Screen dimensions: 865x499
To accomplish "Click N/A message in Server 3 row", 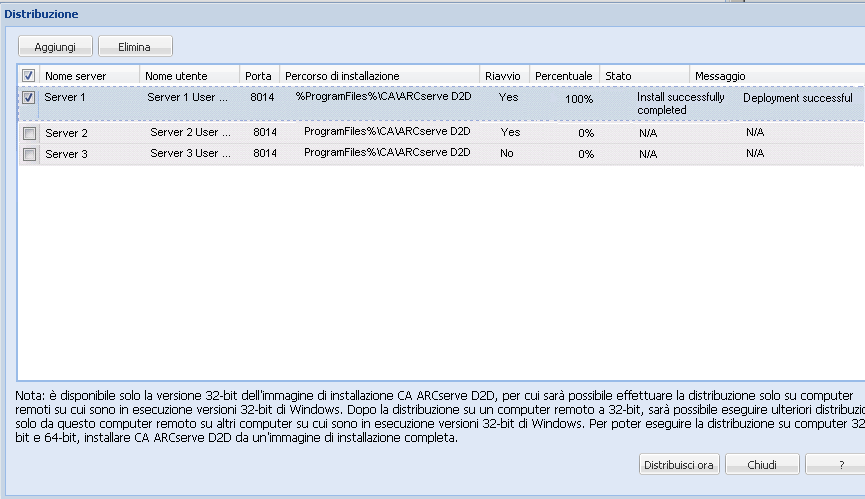I will [x=755, y=153].
